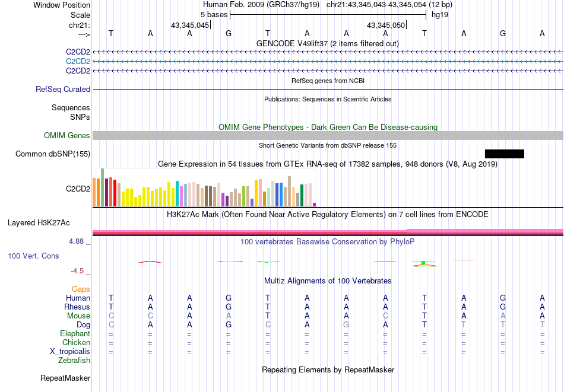The width and height of the screenshot is (564, 392).
Task: Open Publications: Sequences in Scientific Articles title
Action: tap(328, 99)
